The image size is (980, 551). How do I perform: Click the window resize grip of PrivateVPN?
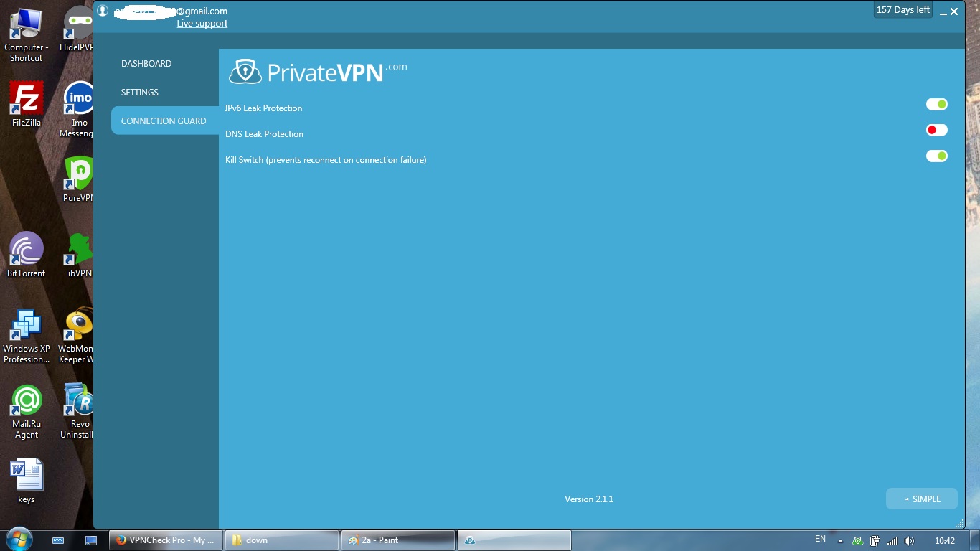960,524
